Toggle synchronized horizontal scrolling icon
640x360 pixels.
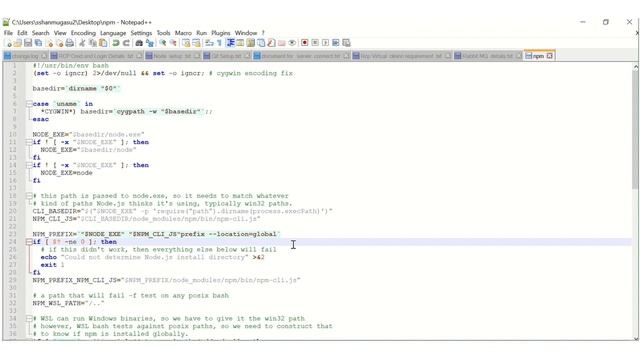(196, 43)
